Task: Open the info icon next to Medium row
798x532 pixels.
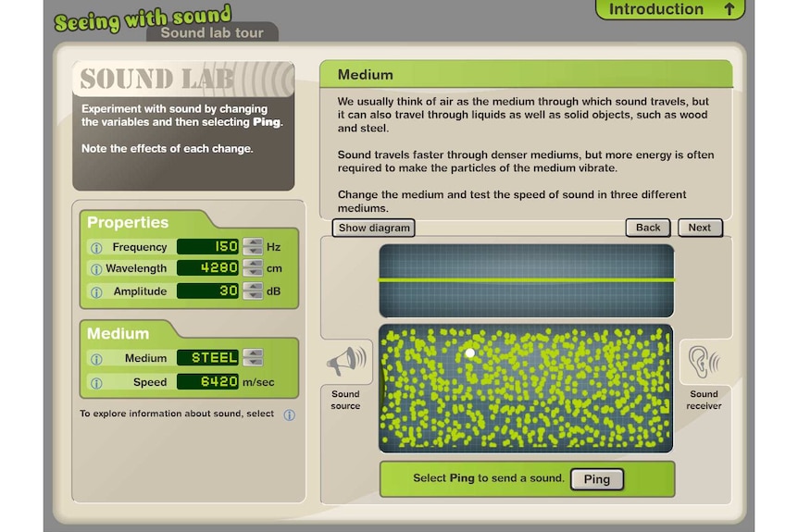Action: pyautogui.click(x=96, y=359)
